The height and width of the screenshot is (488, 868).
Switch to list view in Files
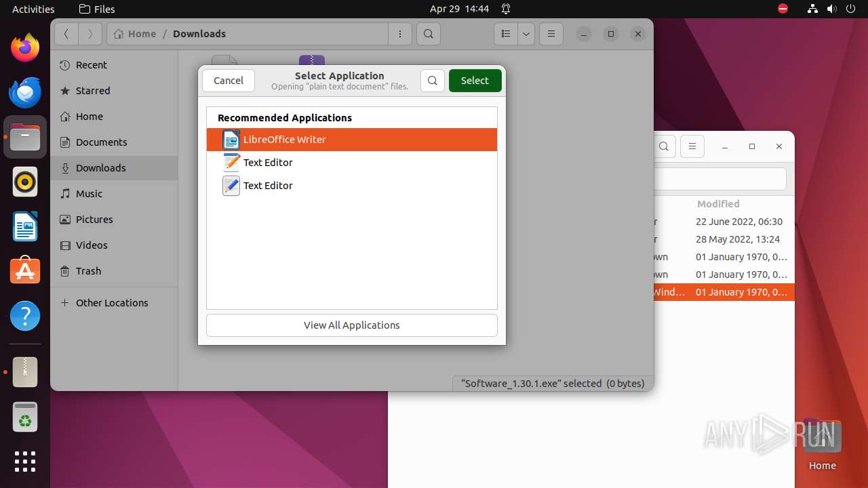506,34
